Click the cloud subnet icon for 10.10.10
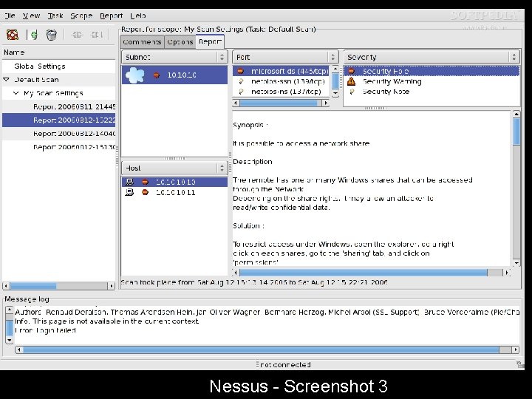This screenshot has width=532, height=399. pos(134,75)
